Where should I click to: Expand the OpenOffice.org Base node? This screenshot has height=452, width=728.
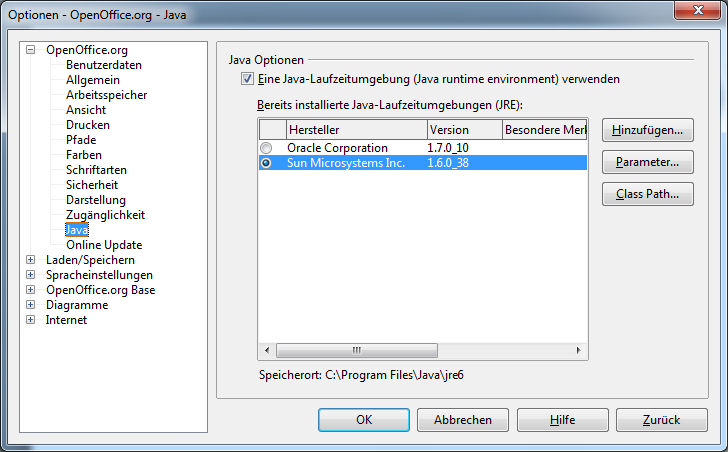31,290
